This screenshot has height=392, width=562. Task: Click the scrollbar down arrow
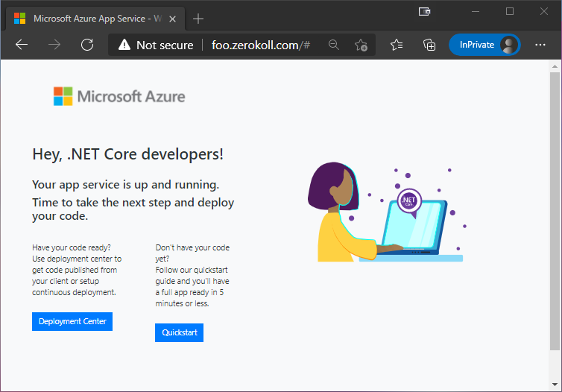[555, 385]
